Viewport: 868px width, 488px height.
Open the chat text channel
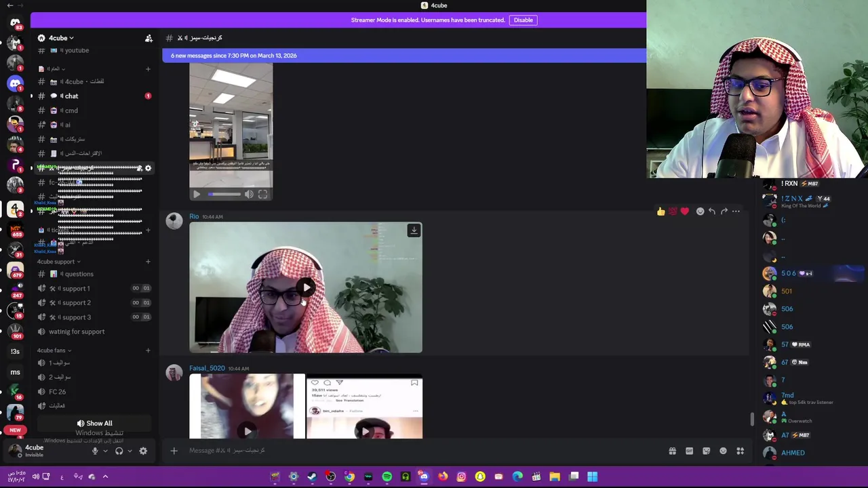(95, 96)
